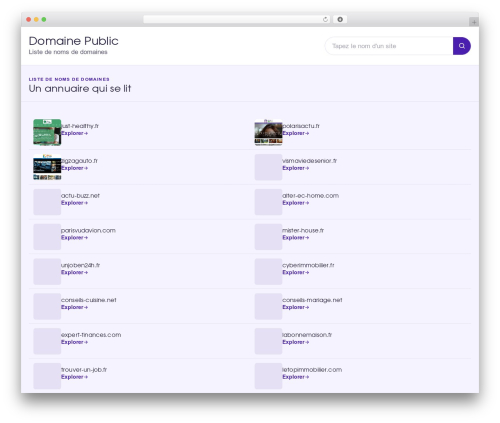The image size is (500, 423).
Task: Click Explorer link under letopimmobilier.com
Action: [296, 377]
